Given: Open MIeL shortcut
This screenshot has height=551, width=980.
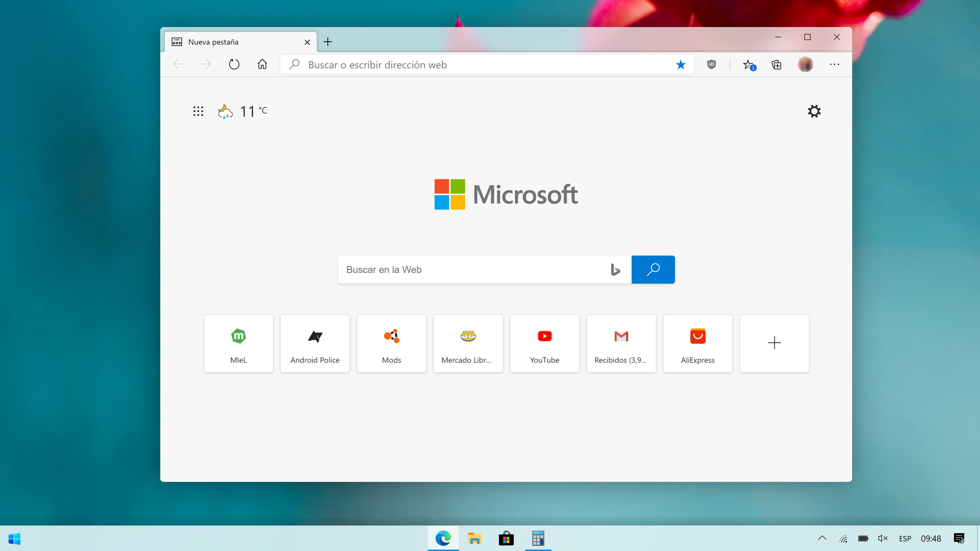Looking at the screenshot, I should (238, 343).
